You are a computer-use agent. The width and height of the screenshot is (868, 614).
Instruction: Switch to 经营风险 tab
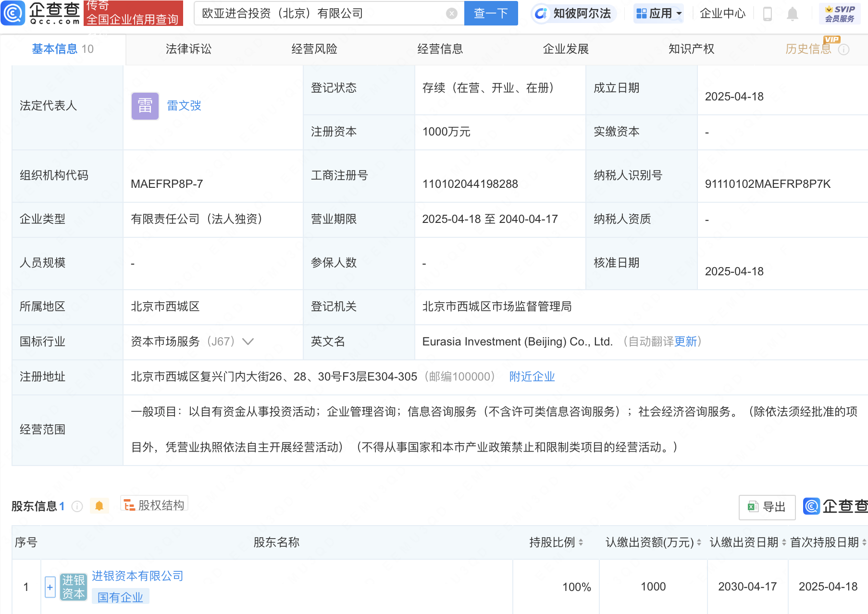(x=314, y=49)
